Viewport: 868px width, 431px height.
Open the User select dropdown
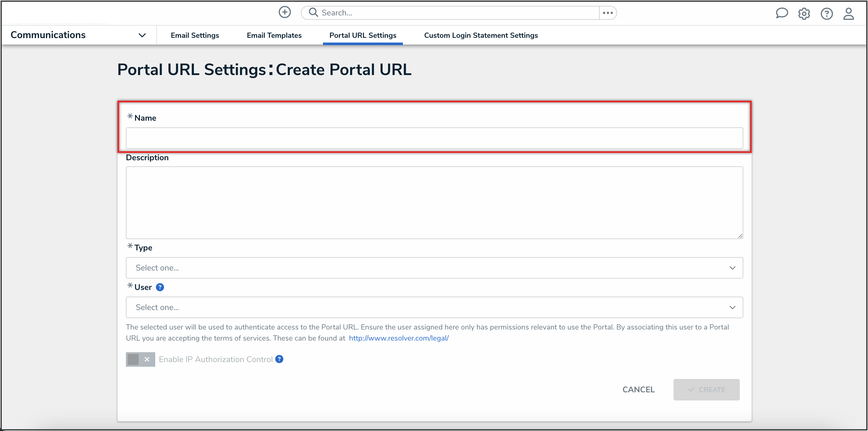coord(434,307)
